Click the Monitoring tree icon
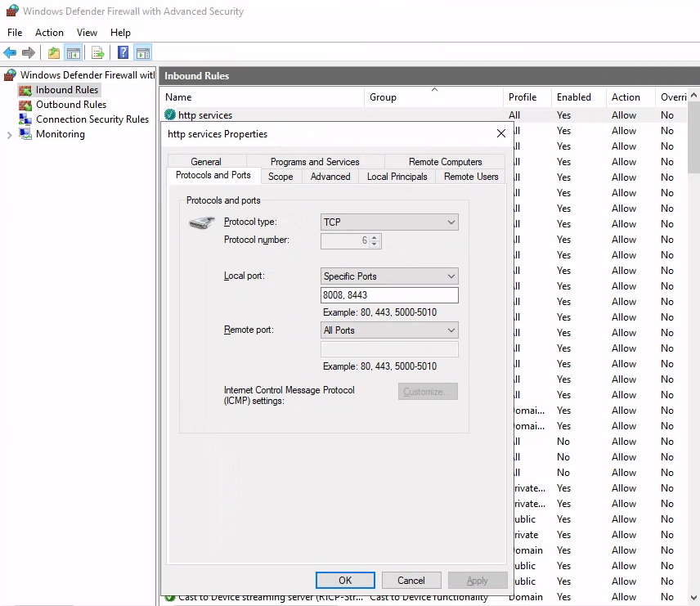Image resolution: width=700 pixels, height=606 pixels. point(25,134)
